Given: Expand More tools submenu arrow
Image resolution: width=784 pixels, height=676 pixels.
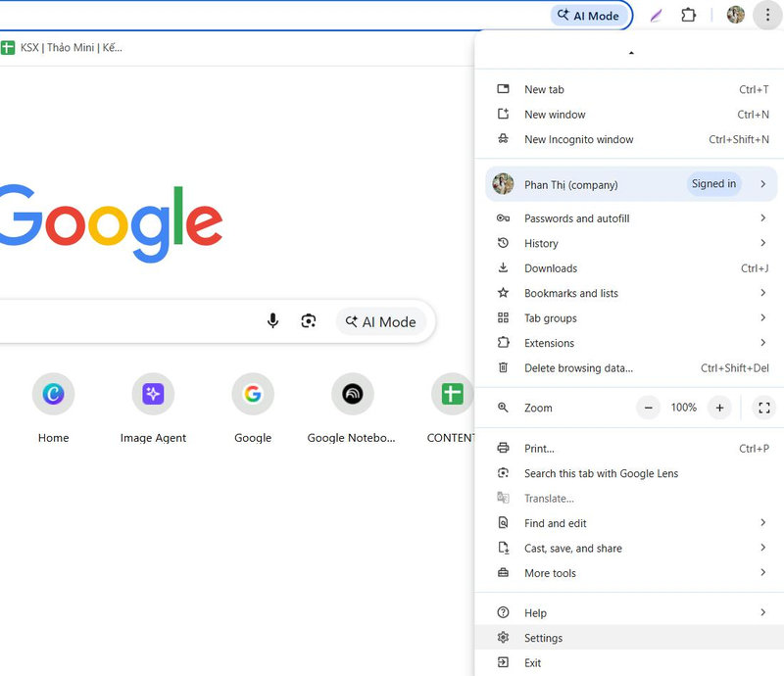Looking at the screenshot, I should pos(763,573).
